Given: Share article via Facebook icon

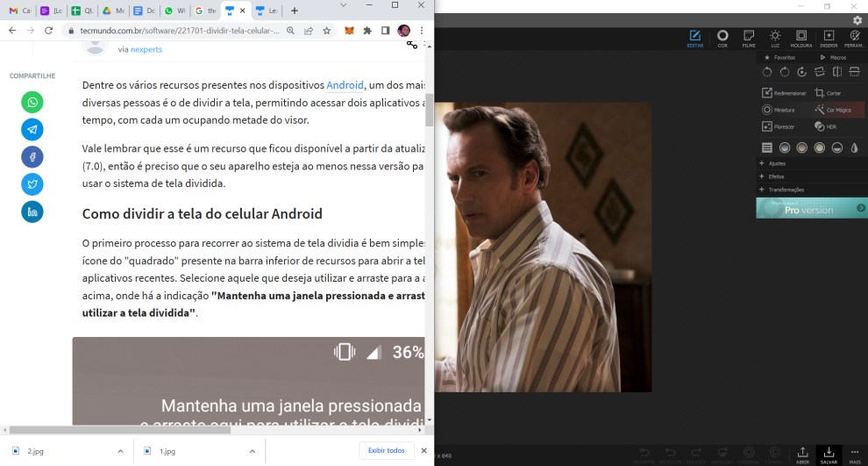Looking at the screenshot, I should pos(32,157).
